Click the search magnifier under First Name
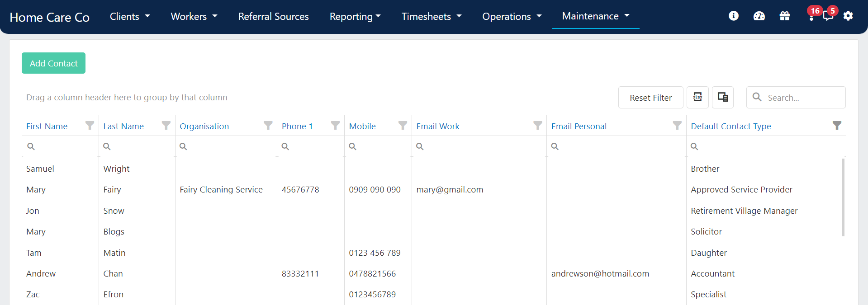 pos(31,146)
